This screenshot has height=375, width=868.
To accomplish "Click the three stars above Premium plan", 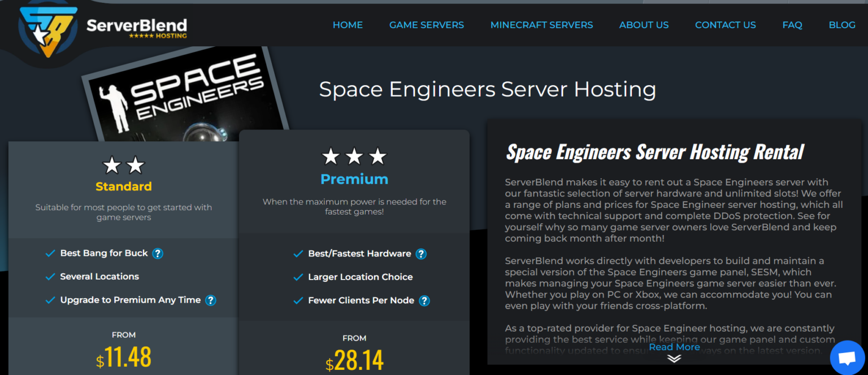I will click(354, 156).
